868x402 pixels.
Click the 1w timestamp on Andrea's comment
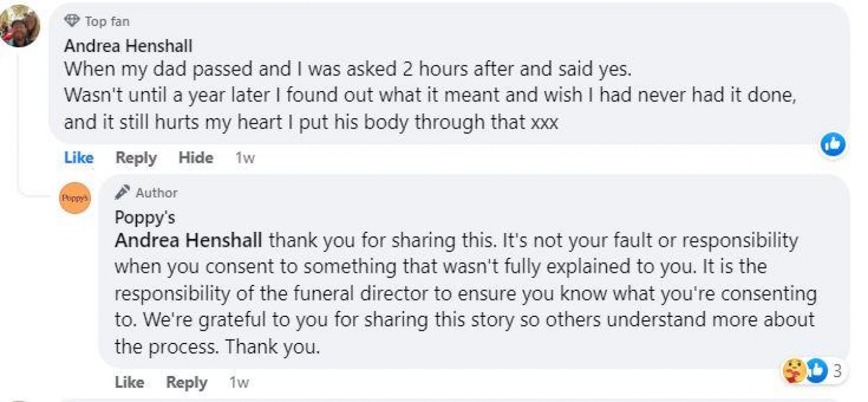245,158
